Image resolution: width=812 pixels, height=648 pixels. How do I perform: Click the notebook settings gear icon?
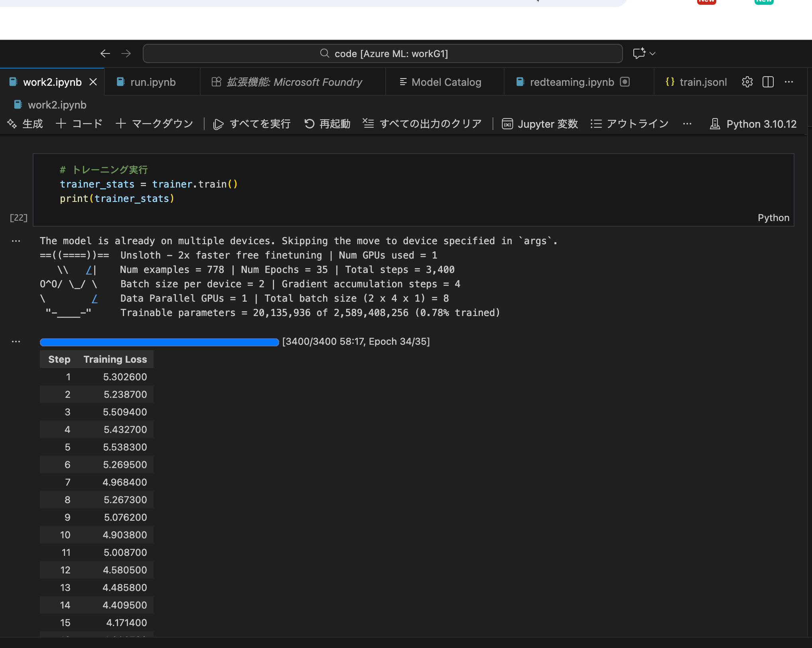[x=747, y=82]
